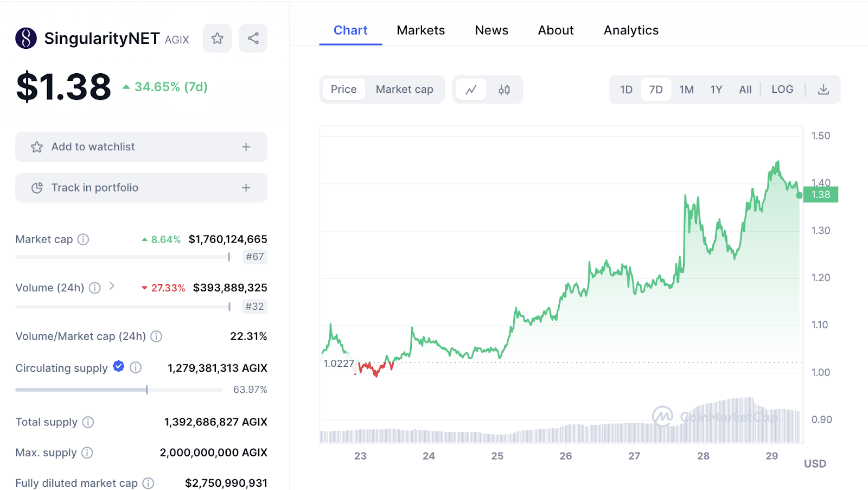Select the 1D time range
The height and width of the screenshot is (490, 868).
click(x=626, y=90)
